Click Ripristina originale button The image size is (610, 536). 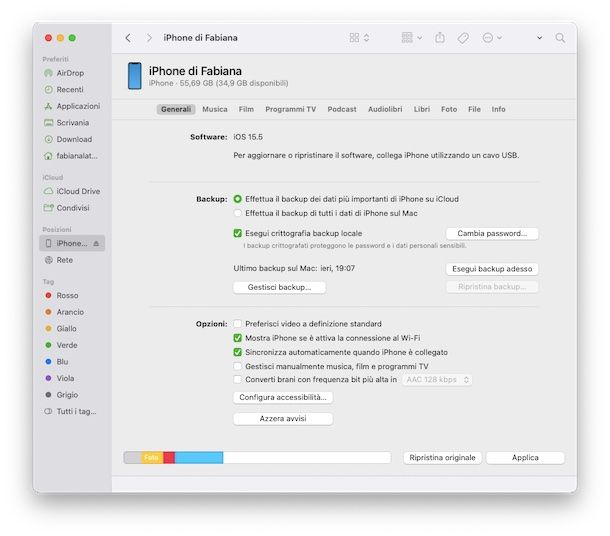(x=442, y=458)
